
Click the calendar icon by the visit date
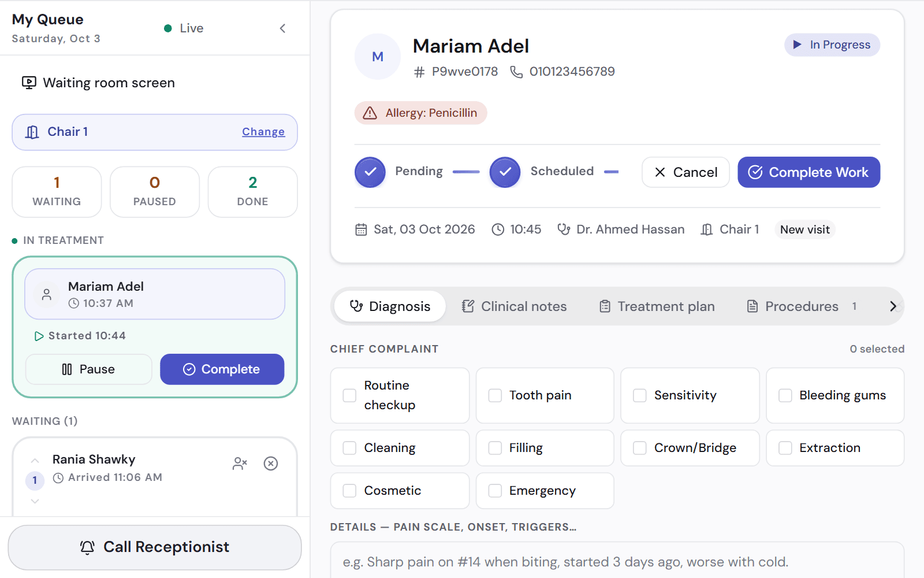pos(361,229)
